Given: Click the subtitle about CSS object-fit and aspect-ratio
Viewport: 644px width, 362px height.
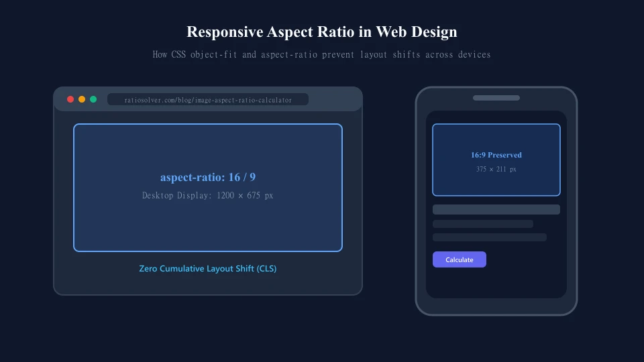Looking at the screenshot, I should (x=321, y=54).
